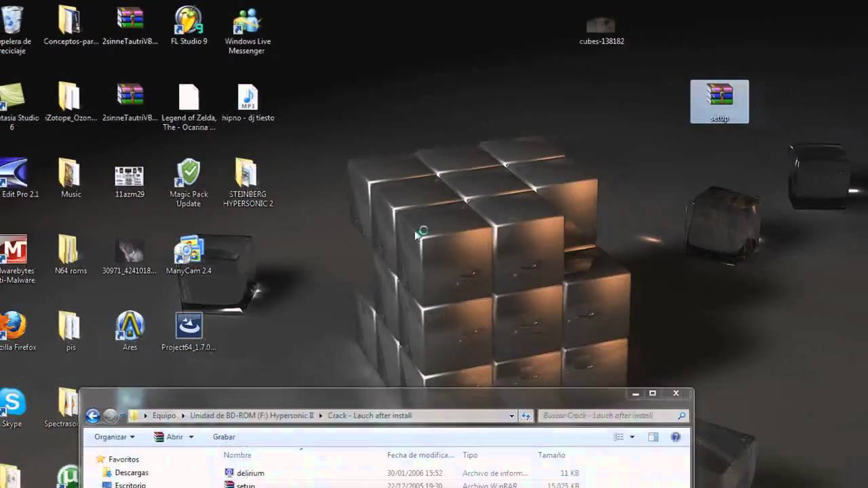
Task: Click the Buscar search field in Explorer
Action: click(614, 415)
